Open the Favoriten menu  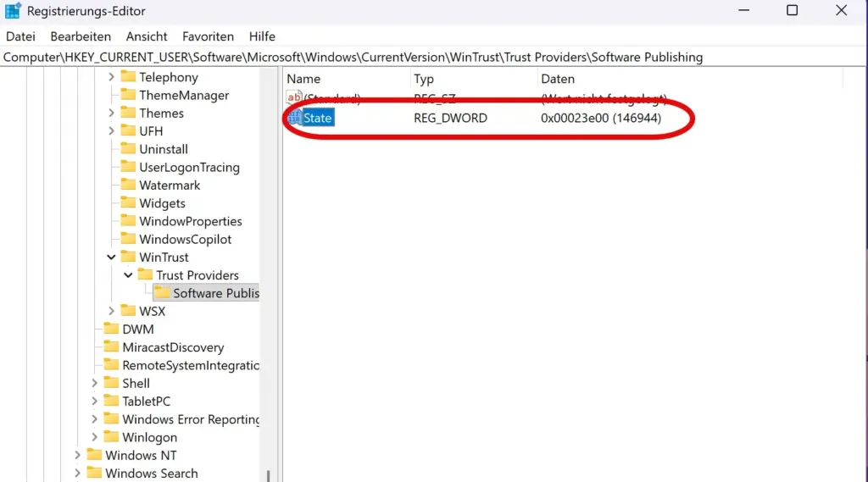209,36
